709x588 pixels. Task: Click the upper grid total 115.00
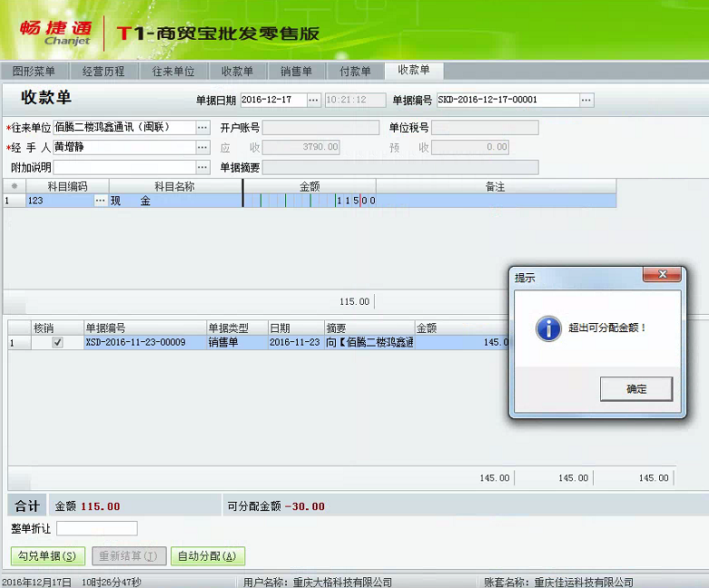pyautogui.click(x=354, y=301)
